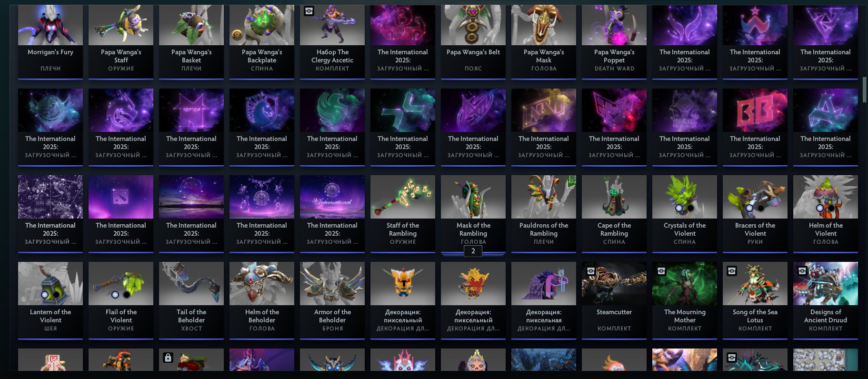Click the style circles on Lantern of the Violent
The image size is (868, 379).
click(x=50, y=295)
